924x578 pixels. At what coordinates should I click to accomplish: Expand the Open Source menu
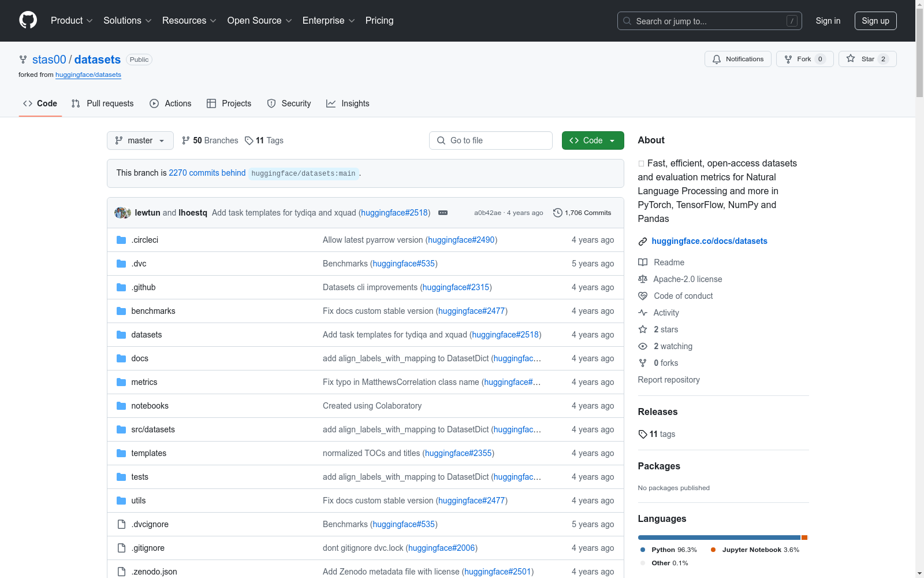point(260,21)
